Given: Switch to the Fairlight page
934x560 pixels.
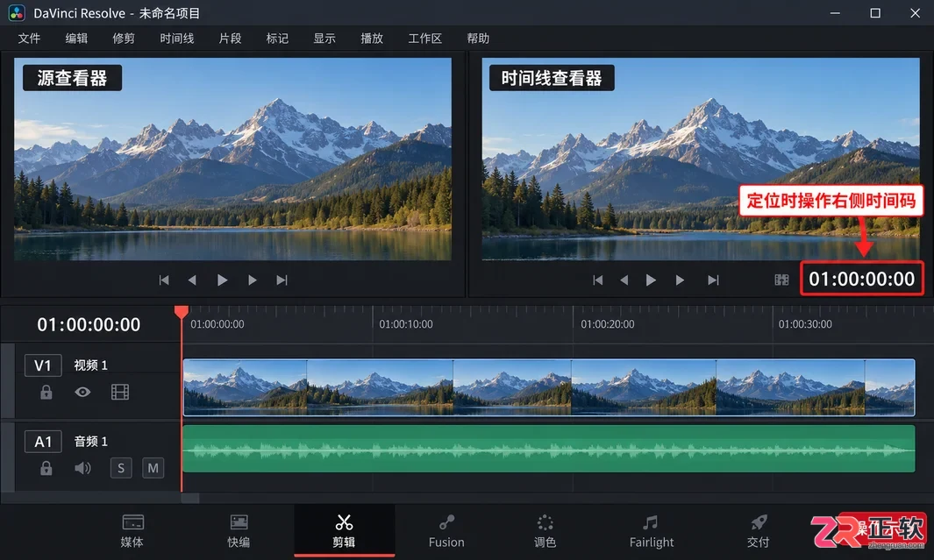Looking at the screenshot, I should (652, 531).
